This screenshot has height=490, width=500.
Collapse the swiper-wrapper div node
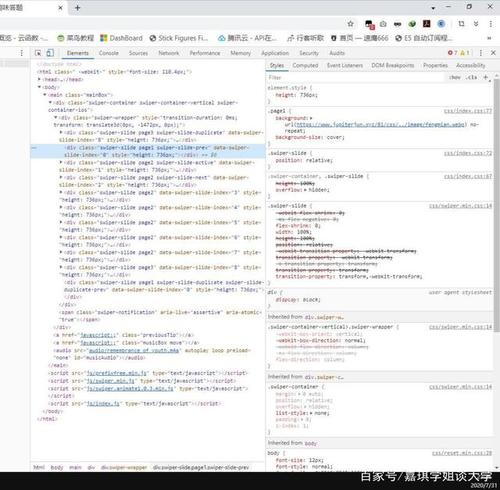[56, 117]
